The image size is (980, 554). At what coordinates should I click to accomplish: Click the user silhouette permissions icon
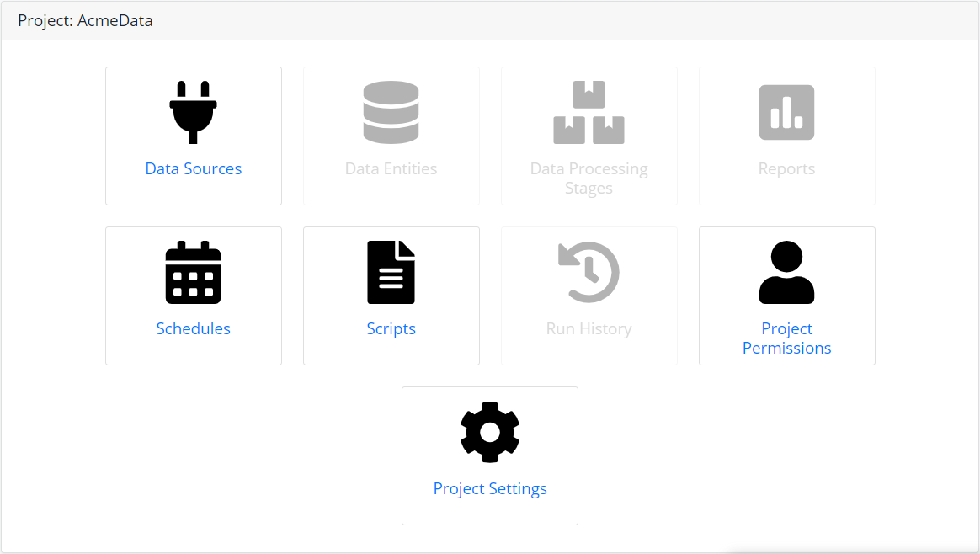(787, 273)
